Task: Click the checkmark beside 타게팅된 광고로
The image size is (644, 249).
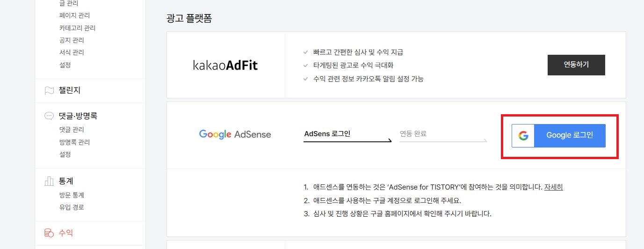Action: (305, 65)
